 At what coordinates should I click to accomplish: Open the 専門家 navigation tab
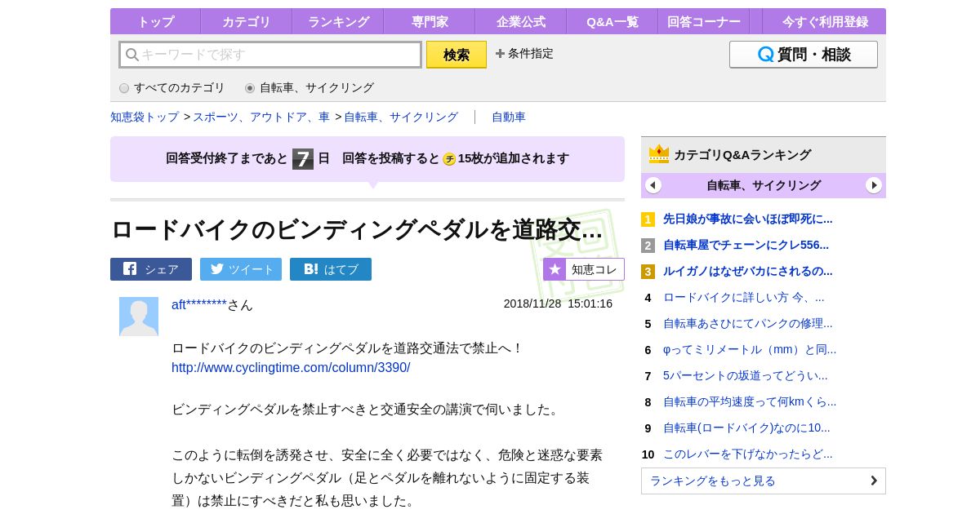(x=430, y=21)
